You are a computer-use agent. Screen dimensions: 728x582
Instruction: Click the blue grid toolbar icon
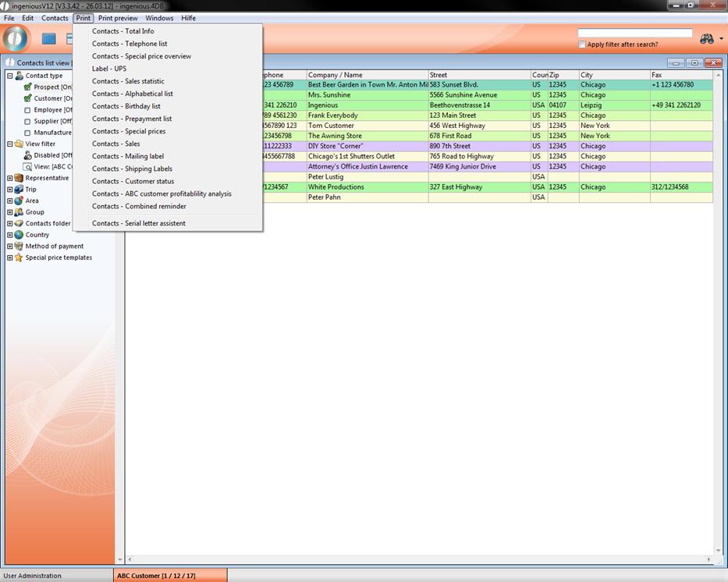(49, 38)
